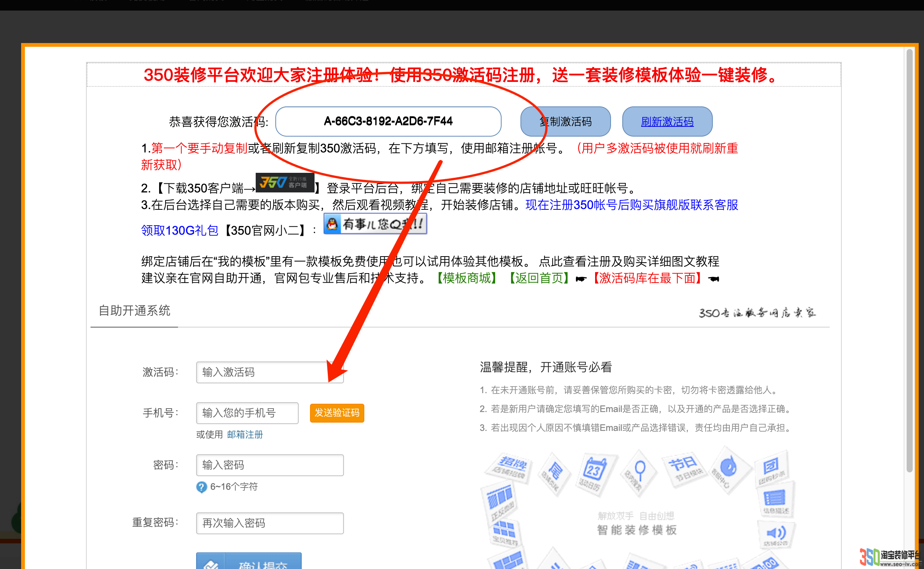Image resolution: width=924 pixels, height=569 pixels.
Task: Open the 领取130G礼包 link
Action: pos(180,230)
